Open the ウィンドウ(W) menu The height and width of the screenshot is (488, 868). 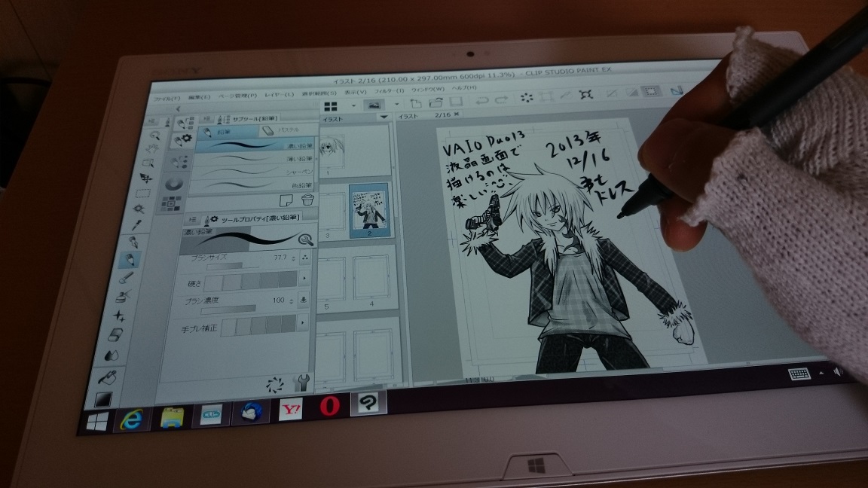tap(427, 89)
